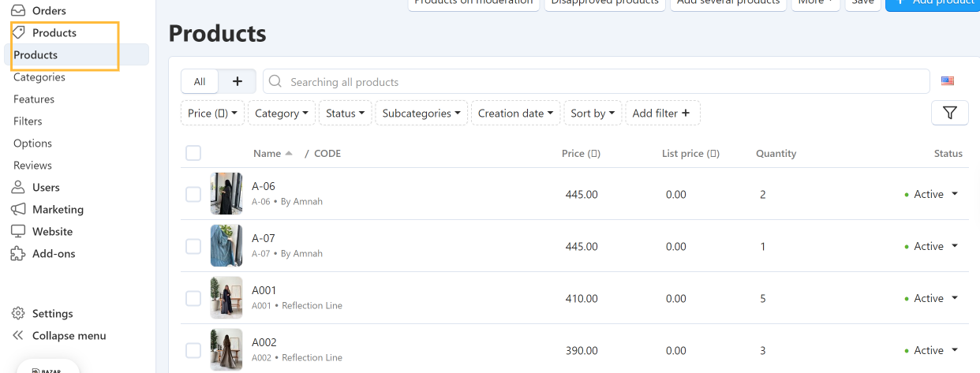980x373 pixels.
Task: Open the Status filter dropdown
Action: 345,113
